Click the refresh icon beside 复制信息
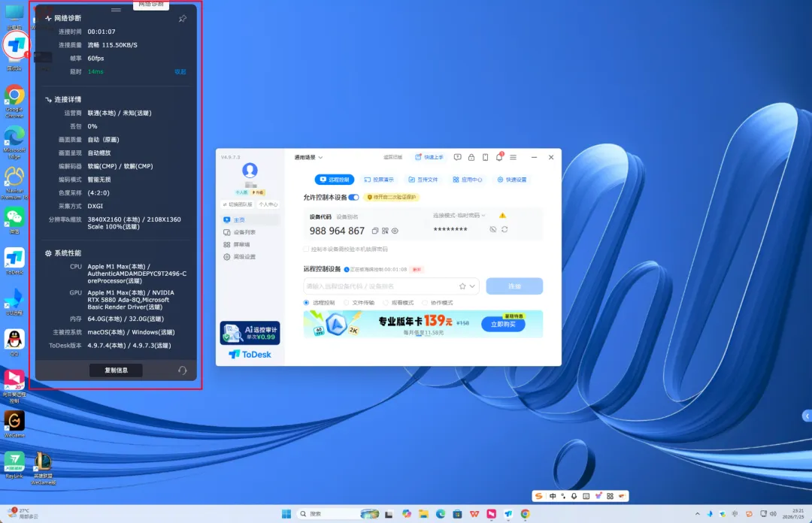 tap(182, 370)
